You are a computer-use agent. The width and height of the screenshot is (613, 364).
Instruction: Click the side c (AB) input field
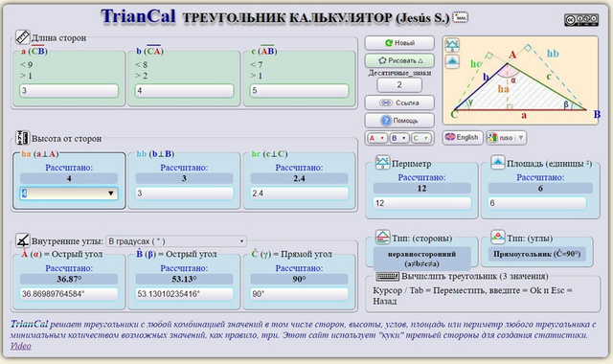(x=299, y=91)
